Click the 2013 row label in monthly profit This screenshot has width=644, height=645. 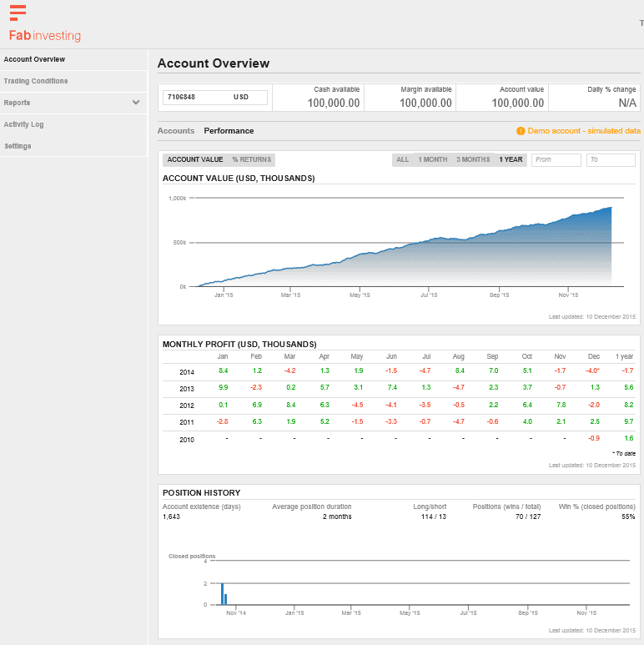(x=187, y=389)
